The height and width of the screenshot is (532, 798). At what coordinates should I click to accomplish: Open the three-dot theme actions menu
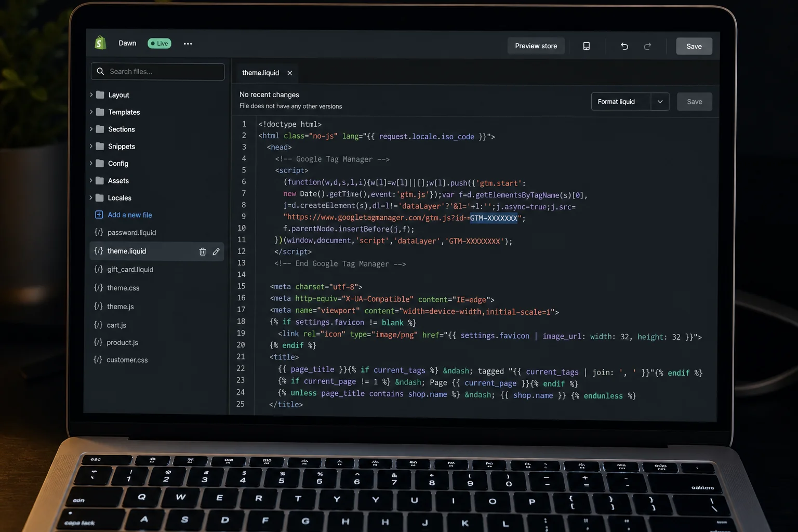(x=188, y=44)
